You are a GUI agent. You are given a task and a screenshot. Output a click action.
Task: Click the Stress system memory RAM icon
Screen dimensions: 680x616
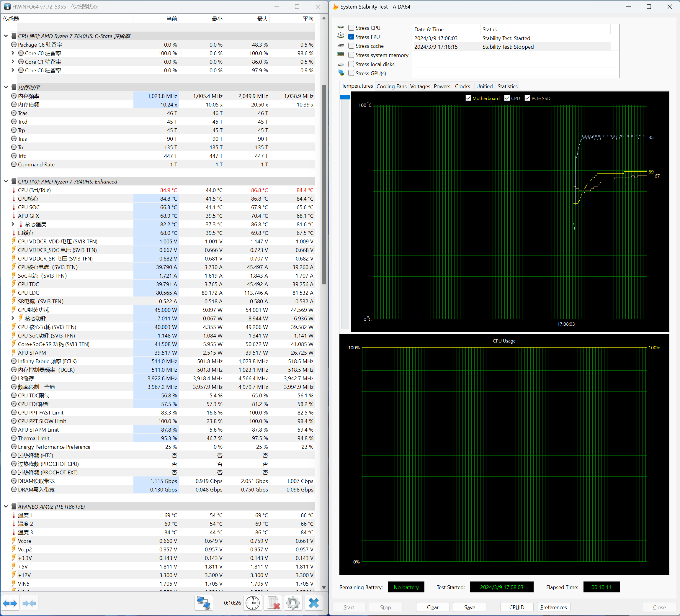[x=341, y=55]
